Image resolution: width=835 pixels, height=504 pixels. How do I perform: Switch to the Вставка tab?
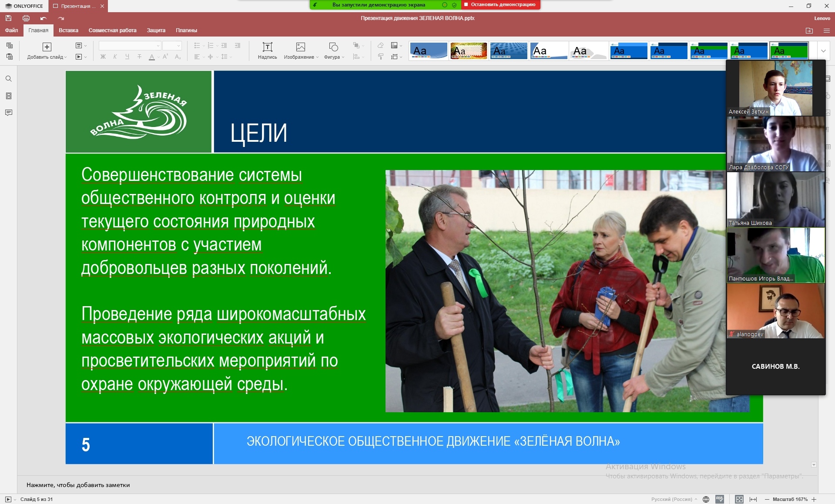68,30
